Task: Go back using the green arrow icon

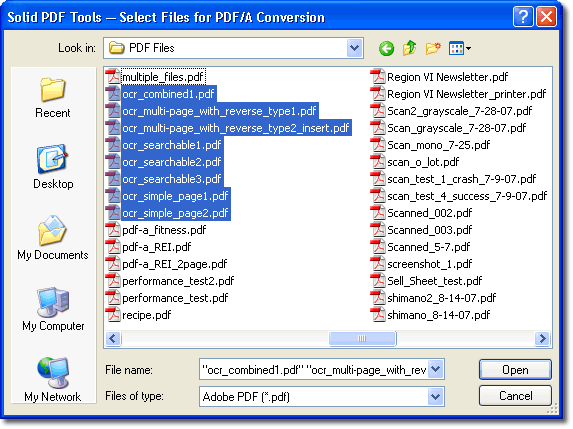Action: point(386,48)
